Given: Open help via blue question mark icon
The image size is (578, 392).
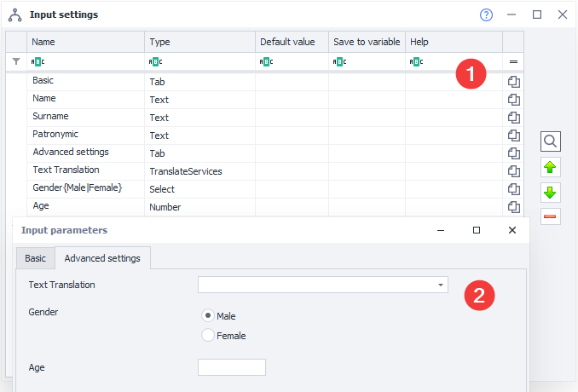Looking at the screenshot, I should (x=487, y=14).
